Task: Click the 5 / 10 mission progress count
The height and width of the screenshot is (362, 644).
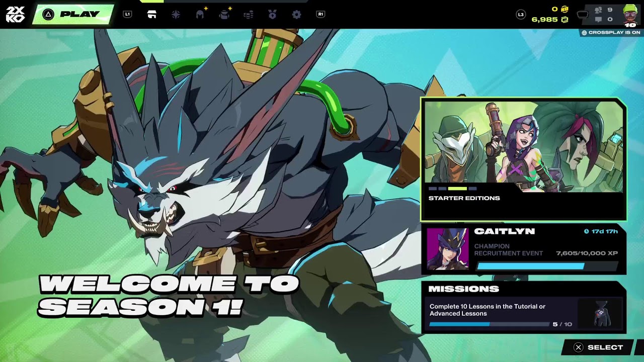Action: point(562,324)
